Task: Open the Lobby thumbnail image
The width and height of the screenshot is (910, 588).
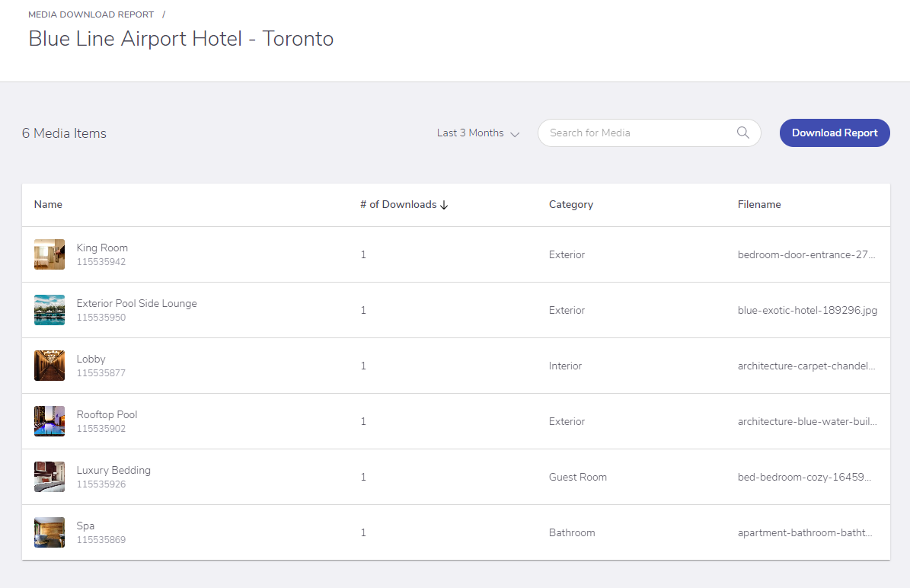Action: [x=49, y=366]
